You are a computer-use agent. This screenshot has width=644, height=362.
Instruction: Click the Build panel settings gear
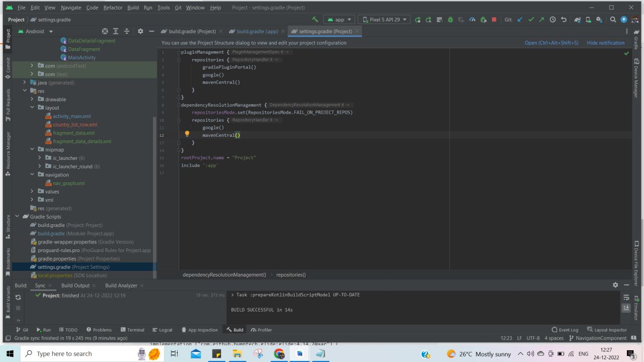616,285
